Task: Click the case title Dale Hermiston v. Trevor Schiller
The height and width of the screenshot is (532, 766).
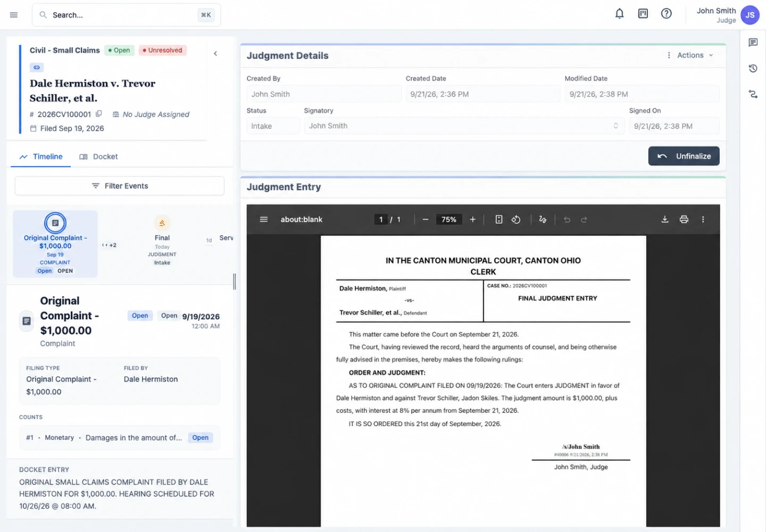Action: (93, 90)
